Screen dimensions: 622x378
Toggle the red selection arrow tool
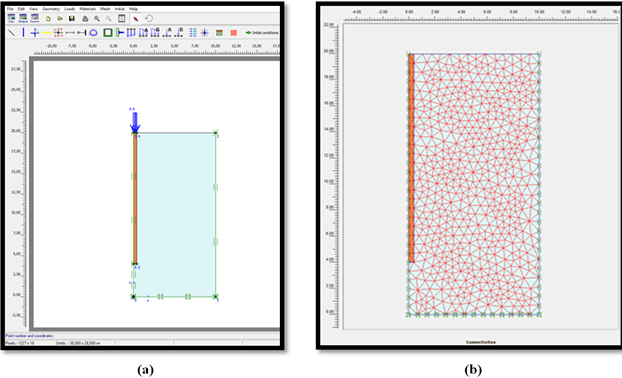click(x=136, y=18)
